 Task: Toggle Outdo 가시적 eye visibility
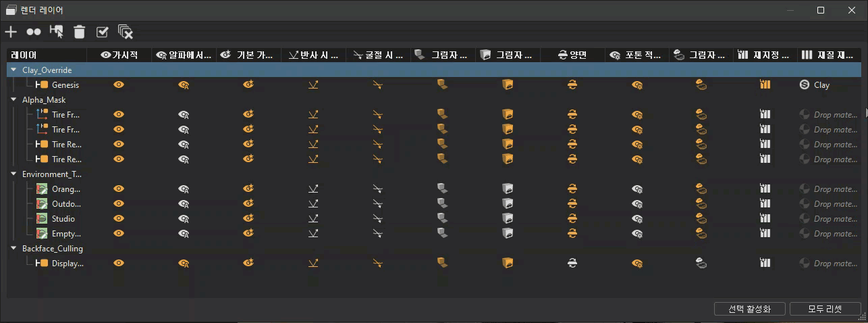click(x=119, y=204)
